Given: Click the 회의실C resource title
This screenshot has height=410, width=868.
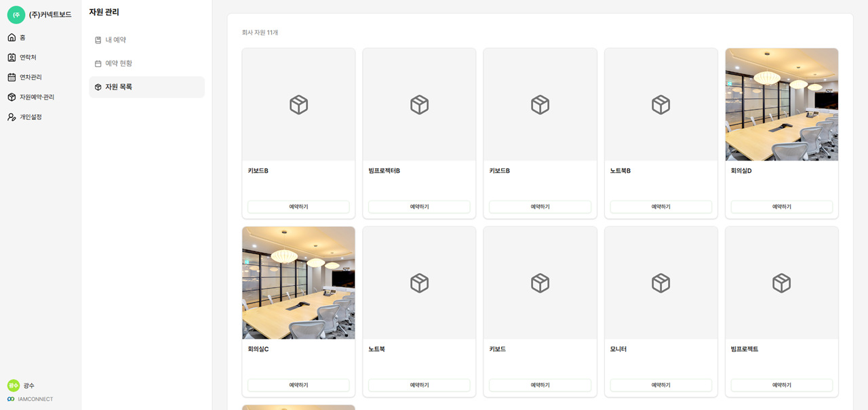Looking at the screenshot, I should pyautogui.click(x=258, y=349).
